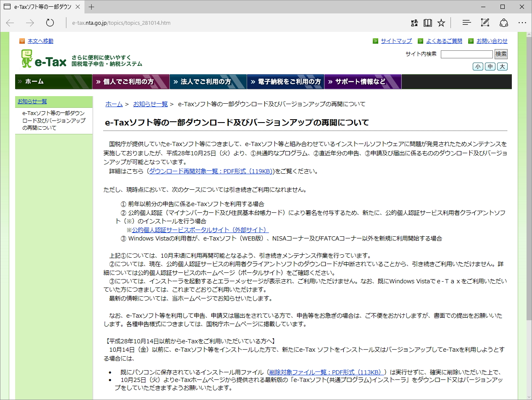The height and width of the screenshot is (400, 532).
Task: Start a Web Note annotation
Action: pyautogui.click(x=485, y=23)
